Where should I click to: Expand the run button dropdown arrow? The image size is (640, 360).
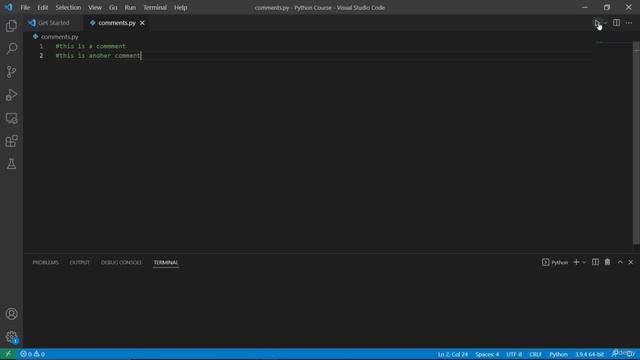click(605, 23)
